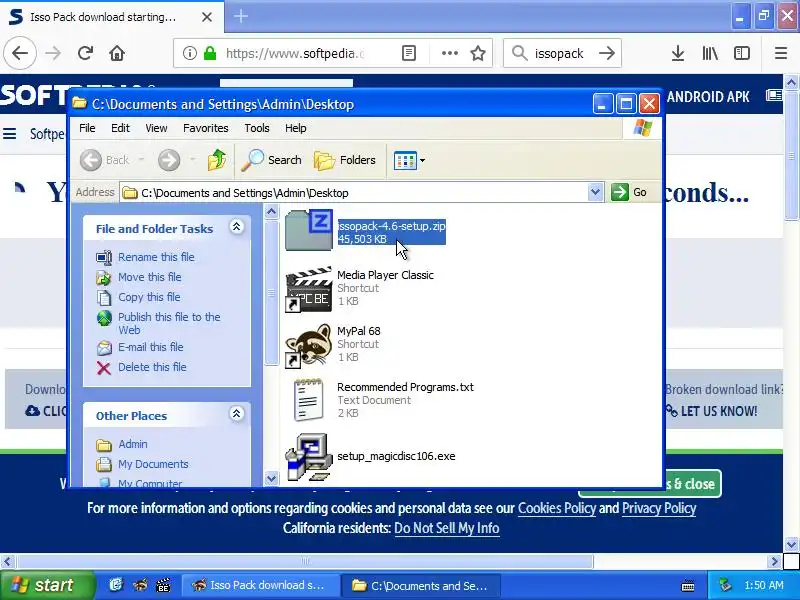Open the File menu
Screen dimensions: 800x600
pyautogui.click(x=87, y=128)
